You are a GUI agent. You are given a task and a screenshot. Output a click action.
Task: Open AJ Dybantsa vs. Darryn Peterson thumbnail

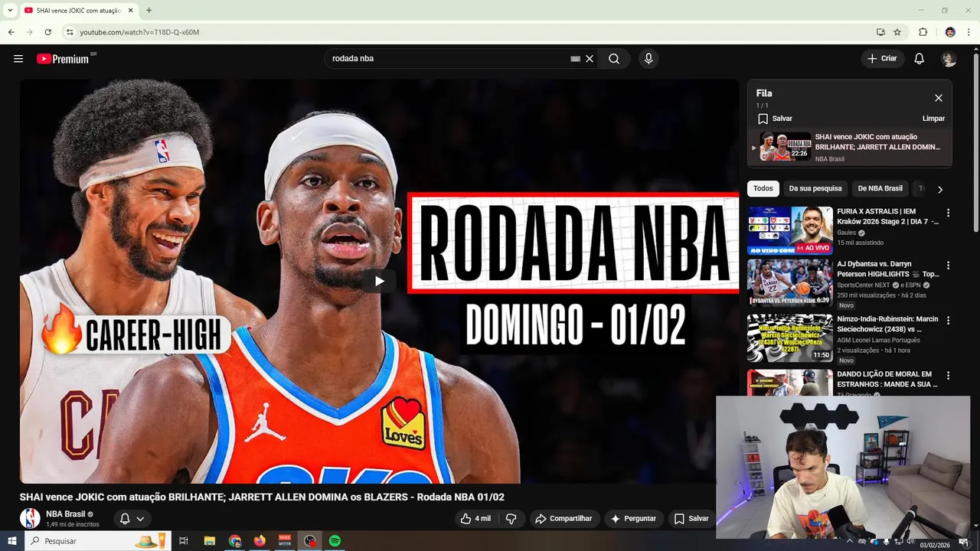790,283
